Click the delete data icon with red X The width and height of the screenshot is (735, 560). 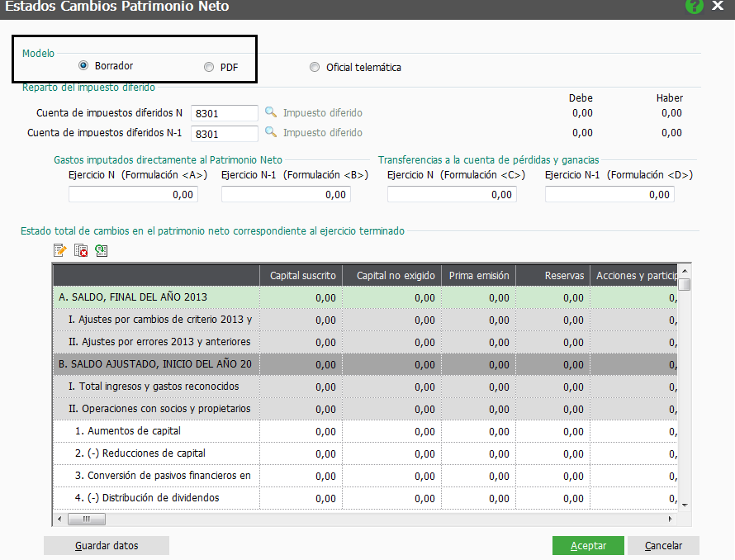81,250
